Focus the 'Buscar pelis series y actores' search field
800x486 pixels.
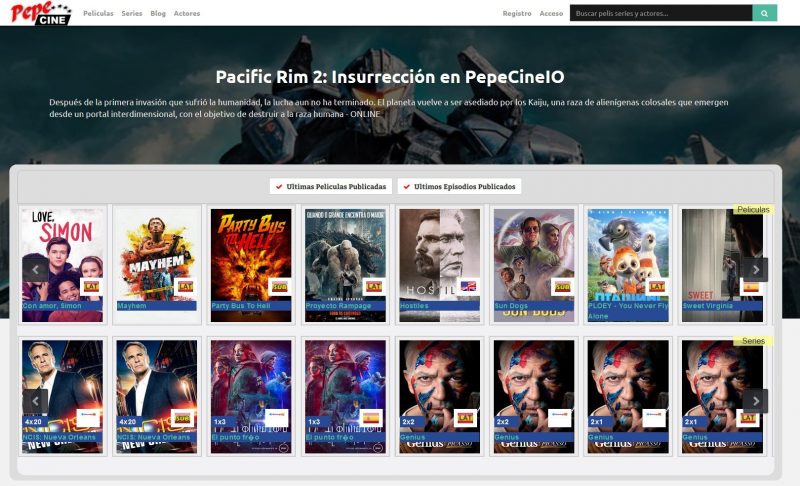[661, 13]
